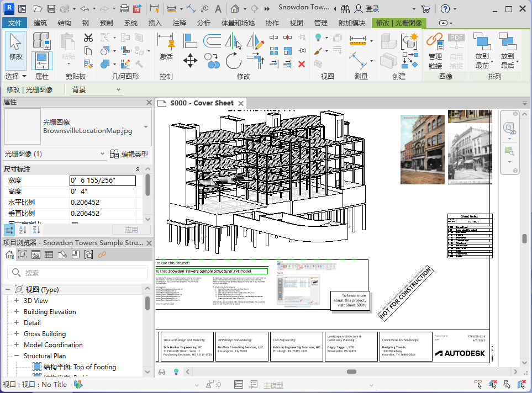Toggle sort A to Z in properties
The image size is (532, 393).
pos(23,230)
